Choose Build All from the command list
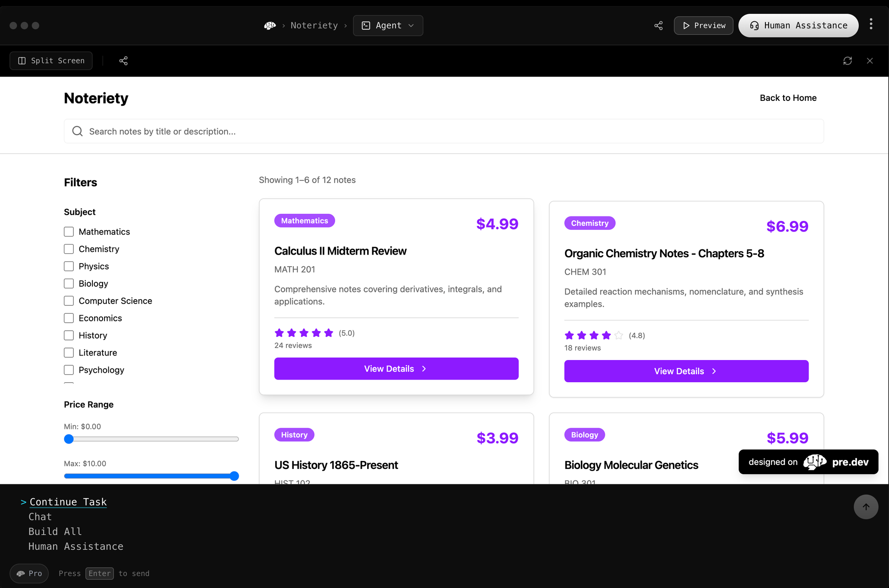 [x=55, y=532]
